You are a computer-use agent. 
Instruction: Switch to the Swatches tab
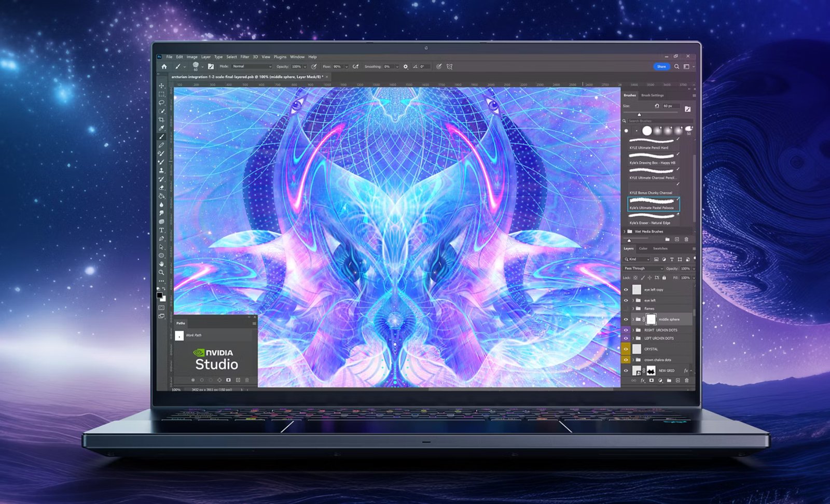pyautogui.click(x=660, y=248)
